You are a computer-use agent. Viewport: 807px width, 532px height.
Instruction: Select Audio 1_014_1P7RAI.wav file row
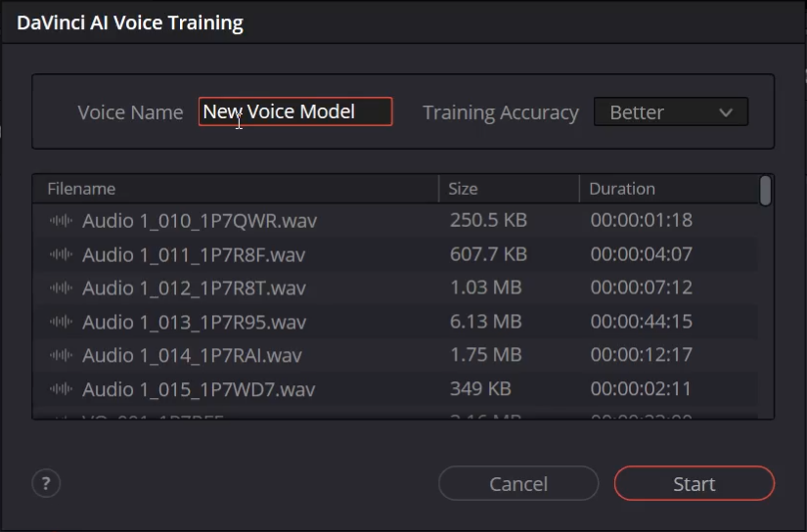click(395, 355)
